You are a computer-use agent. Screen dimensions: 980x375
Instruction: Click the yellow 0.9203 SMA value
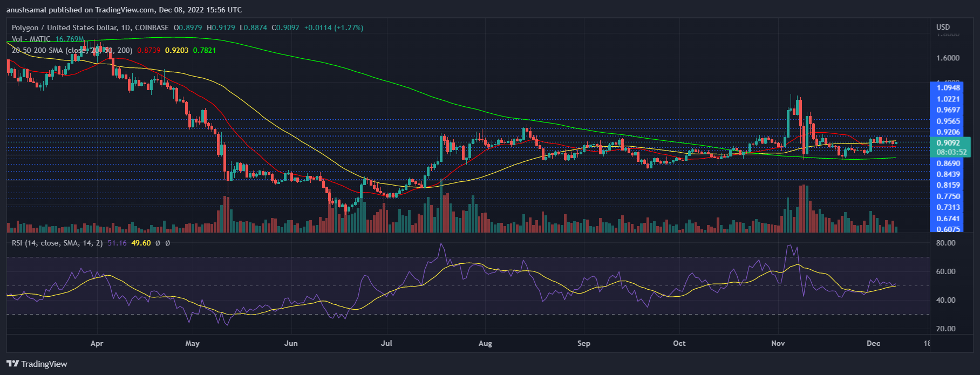tap(176, 50)
